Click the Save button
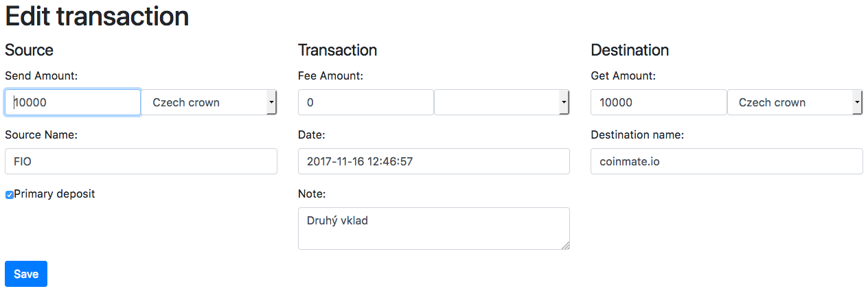 [x=26, y=274]
